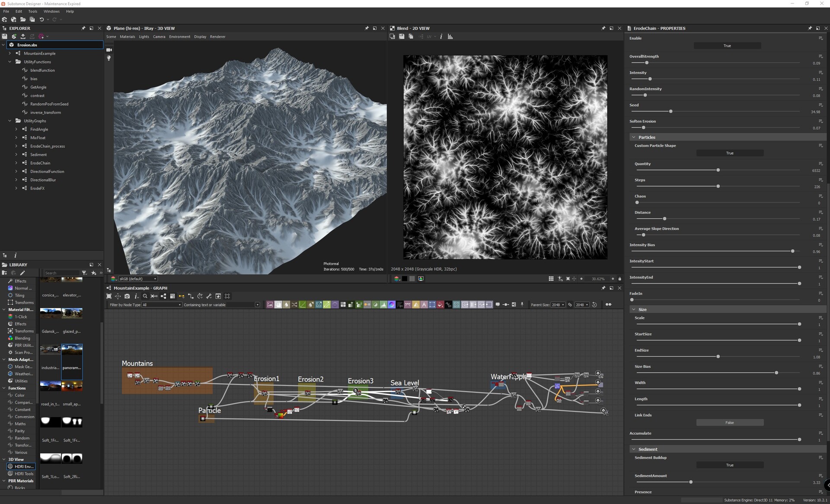Open the Windows menu
830x504 pixels.
click(51, 11)
